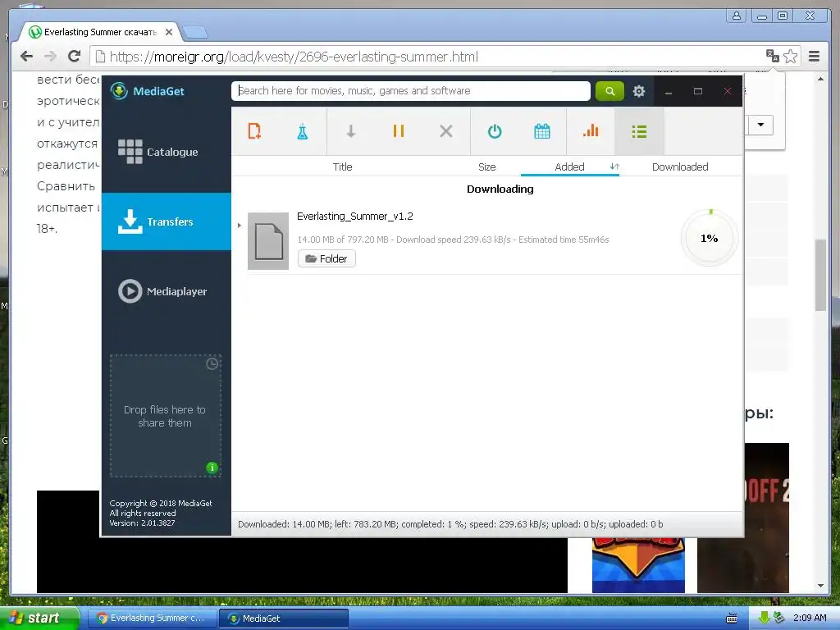
Task: Open the Windows start menu
Action: point(39,618)
